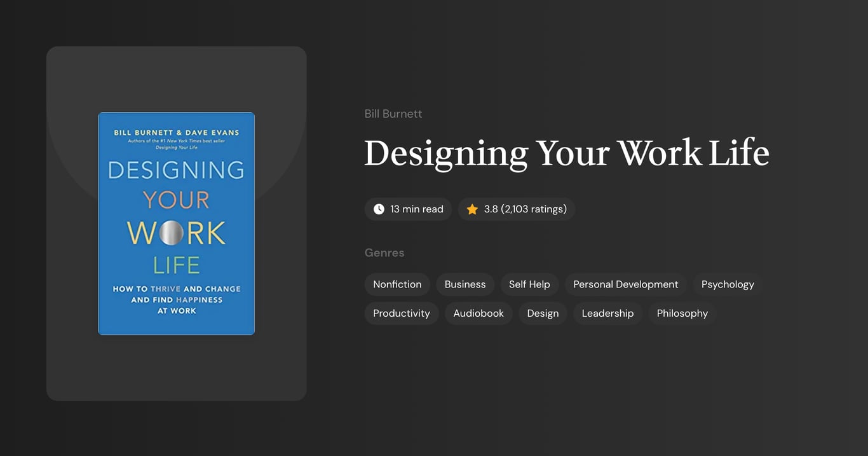Choose the Personal Development genre
The image size is (868, 456).
625,284
